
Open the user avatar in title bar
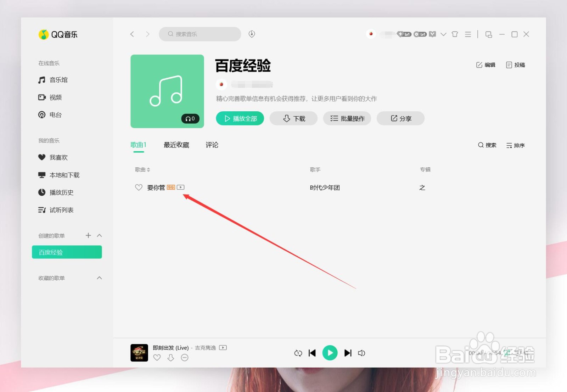(371, 34)
